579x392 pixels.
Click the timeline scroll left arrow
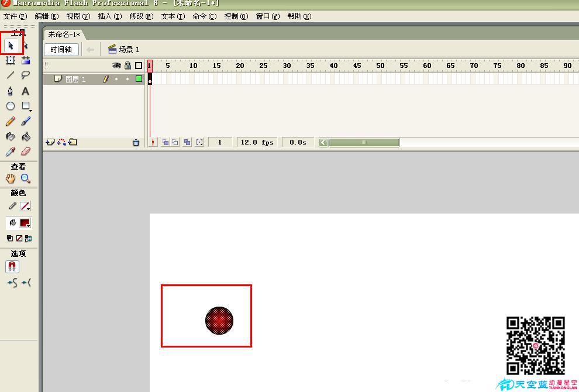click(323, 143)
